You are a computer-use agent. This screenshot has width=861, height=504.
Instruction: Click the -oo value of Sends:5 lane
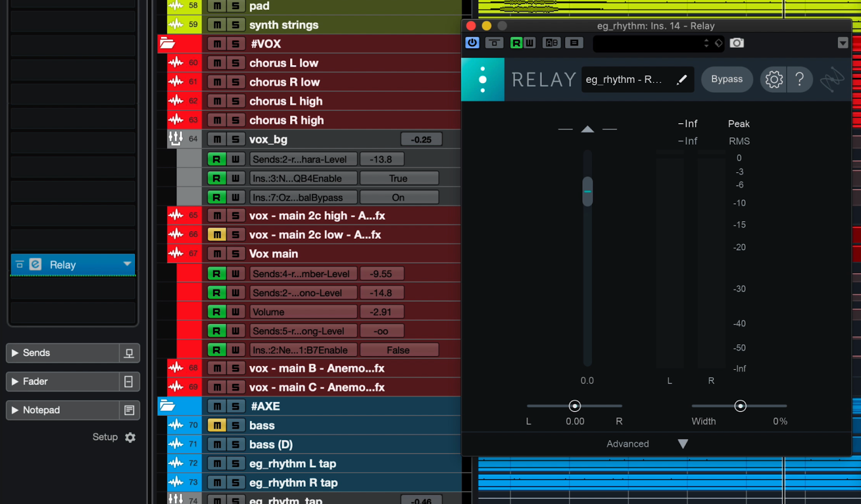[x=382, y=331]
